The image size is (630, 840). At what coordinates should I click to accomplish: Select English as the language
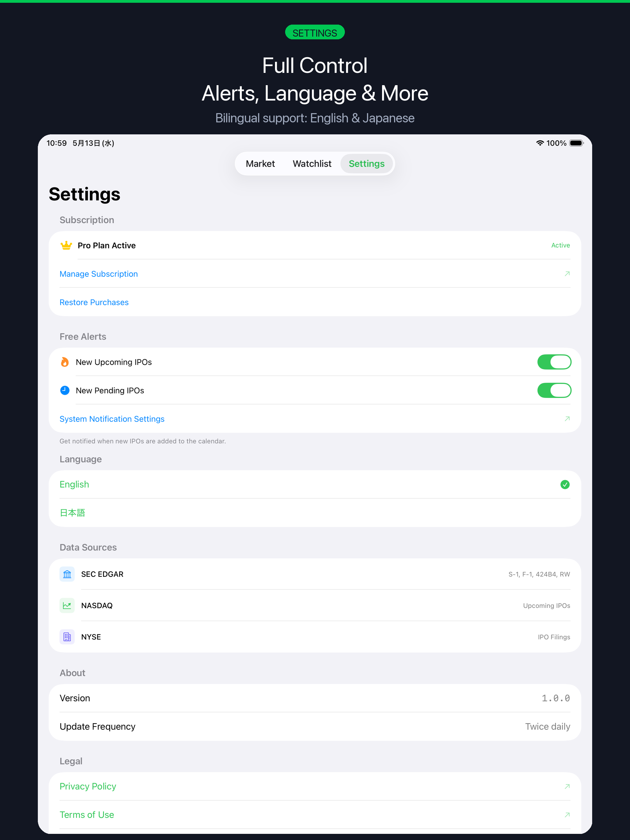coord(315,484)
